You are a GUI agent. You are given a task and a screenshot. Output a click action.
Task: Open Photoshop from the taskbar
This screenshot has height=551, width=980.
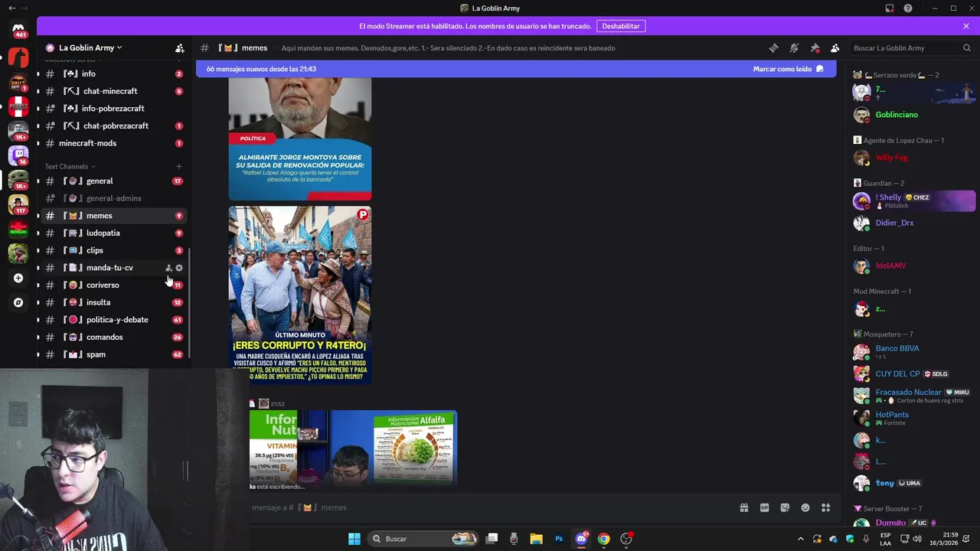tap(559, 539)
